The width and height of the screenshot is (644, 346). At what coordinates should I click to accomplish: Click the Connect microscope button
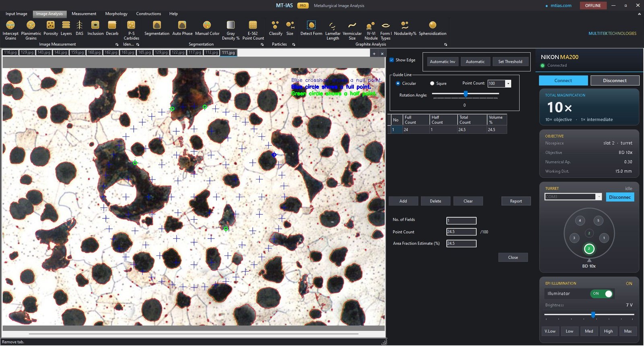(x=563, y=80)
